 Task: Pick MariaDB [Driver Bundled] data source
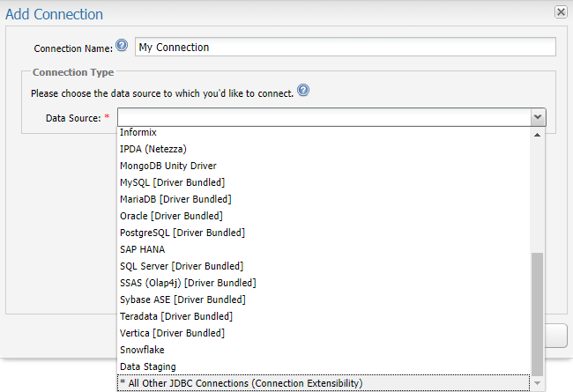[x=324, y=199]
